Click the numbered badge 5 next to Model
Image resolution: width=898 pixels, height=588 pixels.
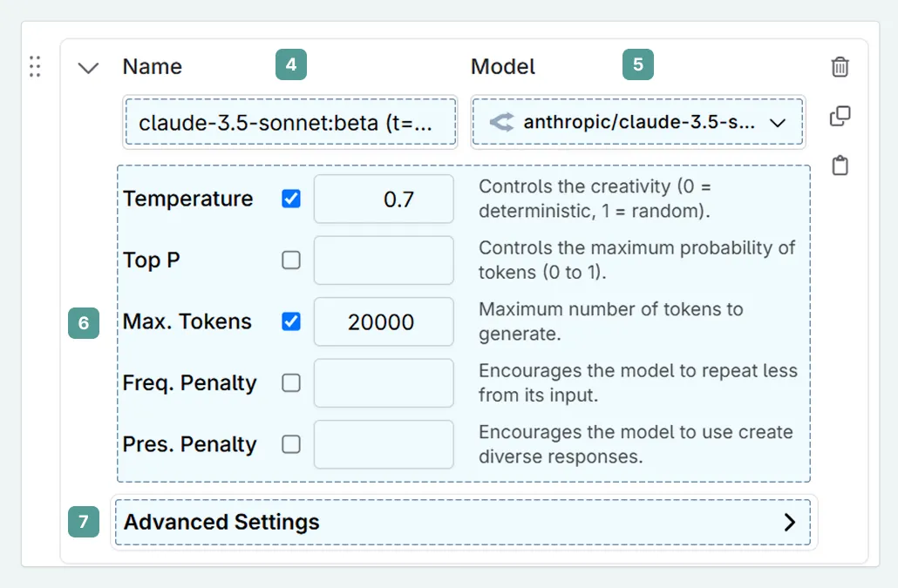tap(637, 64)
